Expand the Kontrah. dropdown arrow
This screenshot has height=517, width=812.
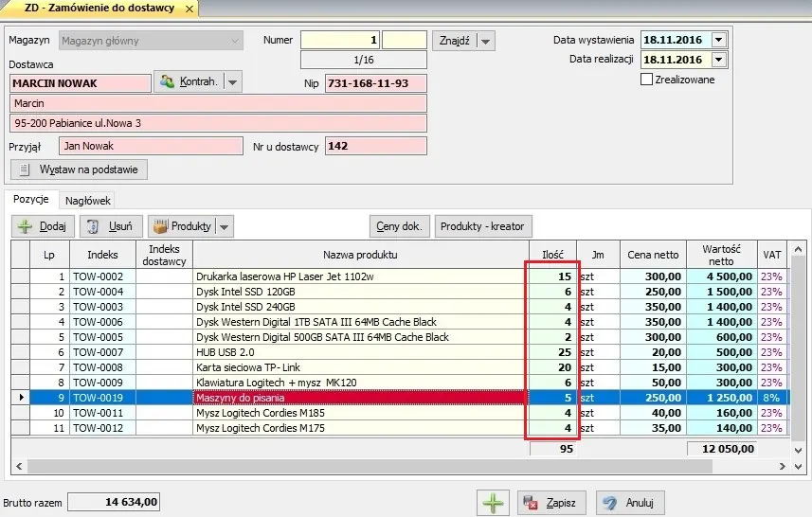tap(232, 81)
